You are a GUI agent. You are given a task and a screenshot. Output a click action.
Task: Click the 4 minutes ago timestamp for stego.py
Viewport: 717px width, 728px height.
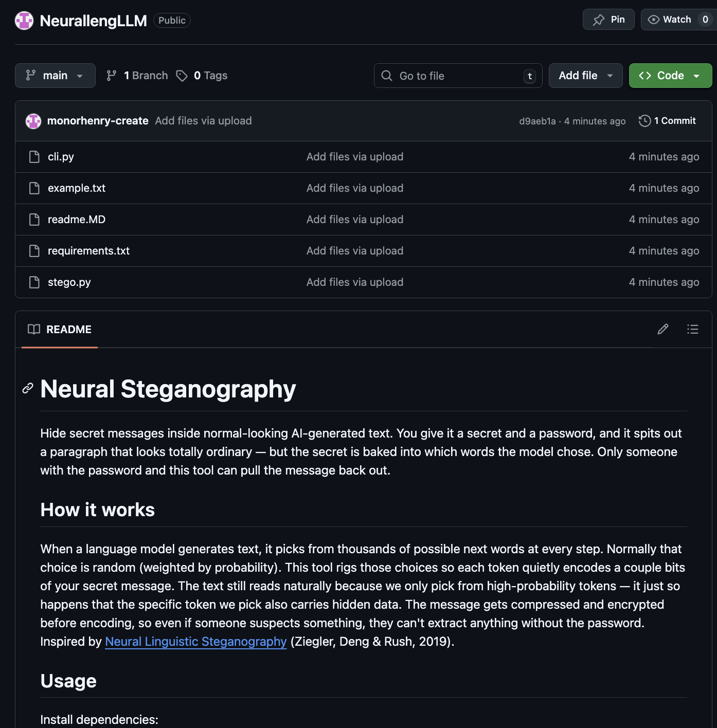pyautogui.click(x=664, y=282)
